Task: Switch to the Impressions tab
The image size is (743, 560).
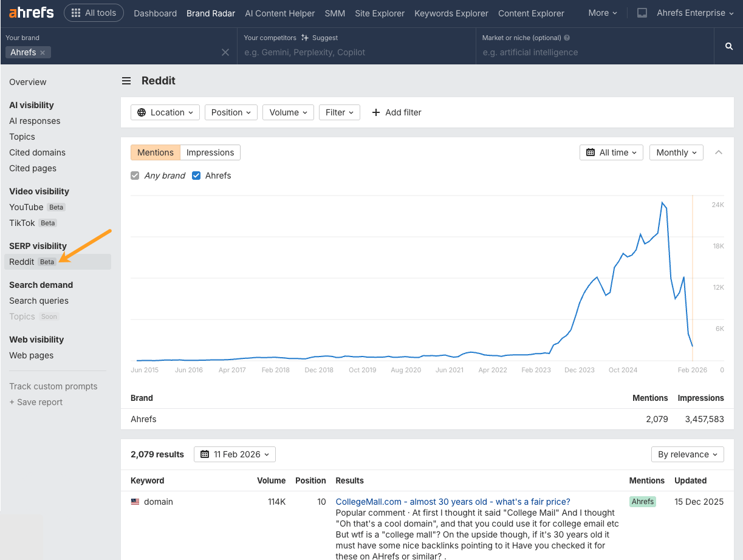Action: 210,152
